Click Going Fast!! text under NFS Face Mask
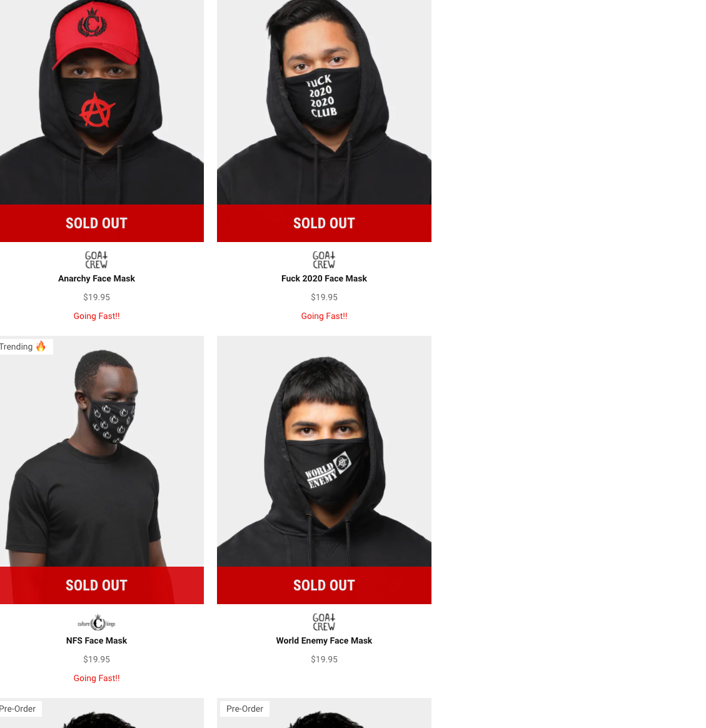Screen dimensions: 706x728 pos(96,679)
